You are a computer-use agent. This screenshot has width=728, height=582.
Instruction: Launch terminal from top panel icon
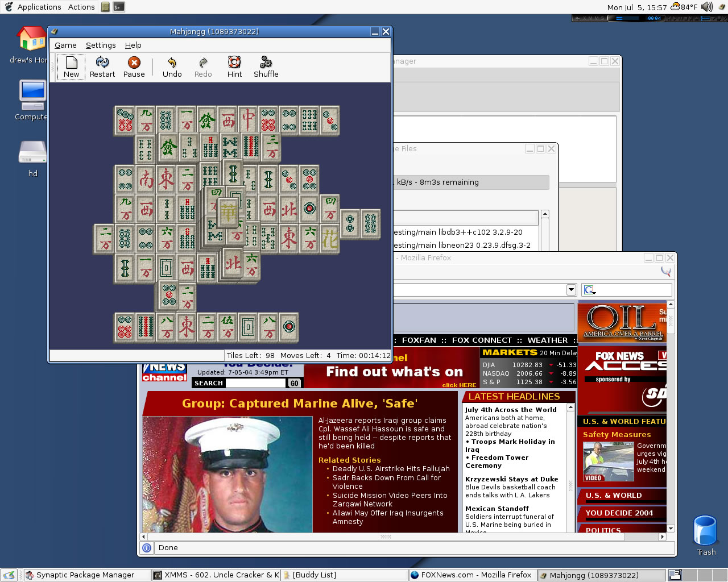coord(118,7)
